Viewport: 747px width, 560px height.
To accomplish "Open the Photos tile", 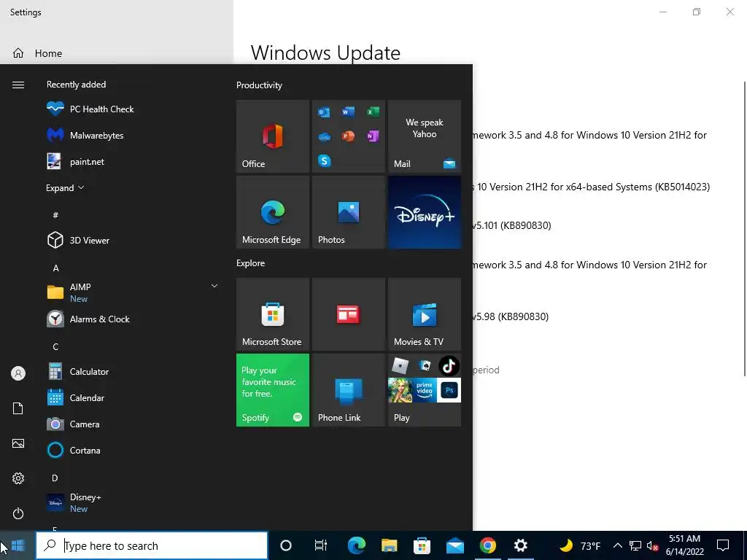I will coord(349,212).
